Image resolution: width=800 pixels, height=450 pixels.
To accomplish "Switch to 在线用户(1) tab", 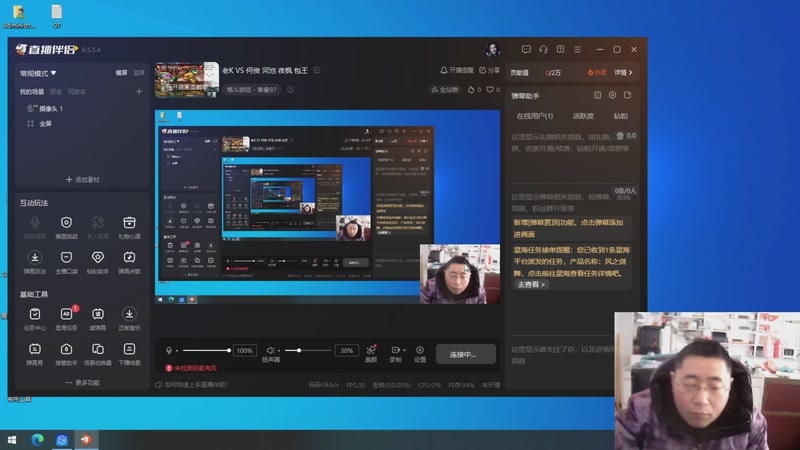I will [x=534, y=116].
